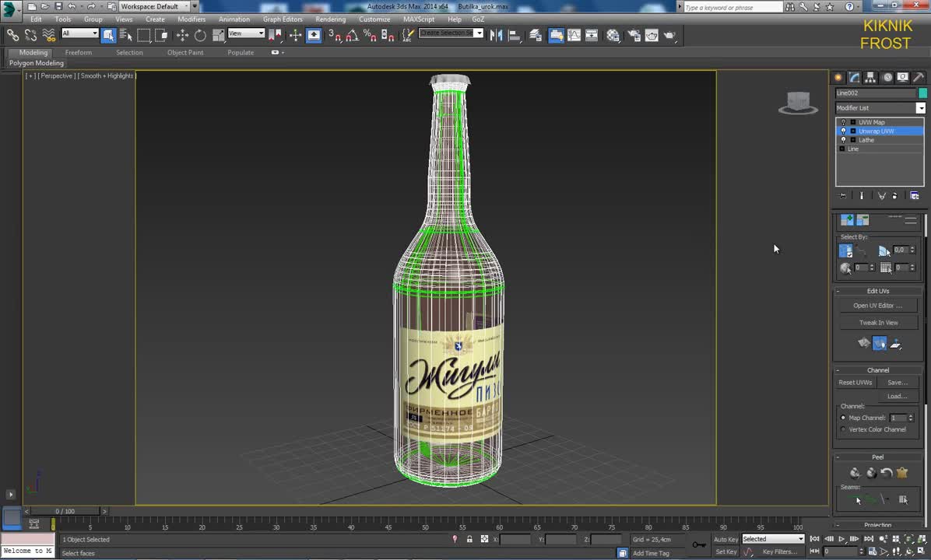The width and height of the screenshot is (931, 560).
Task: Activate the Select and Move tool
Action: coord(182,36)
